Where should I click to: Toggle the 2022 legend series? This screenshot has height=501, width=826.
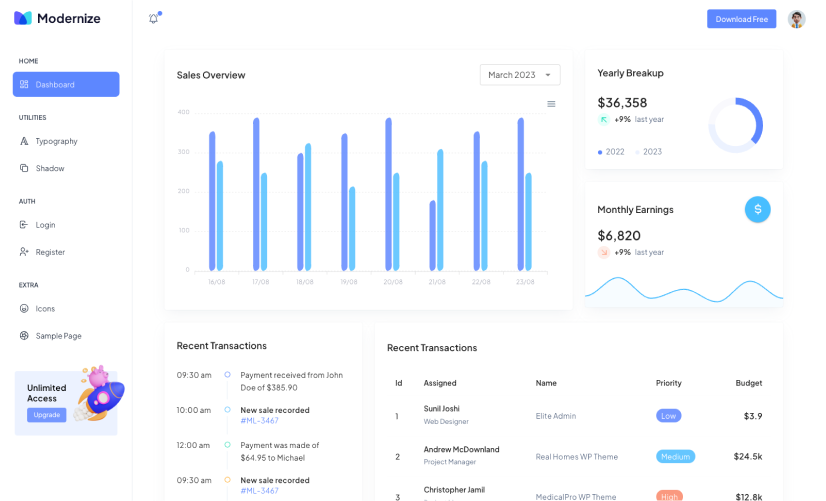tap(611, 152)
